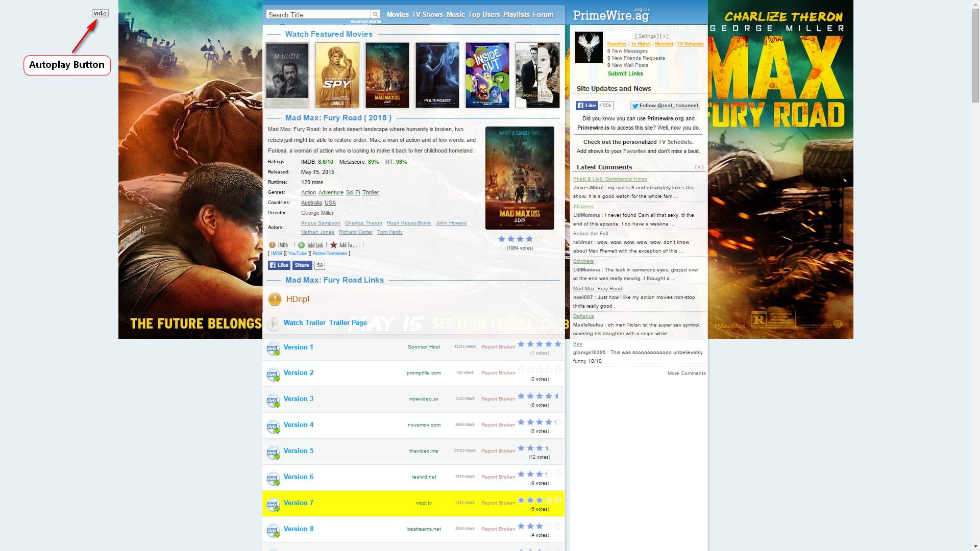980x551 pixels.
Task: Click the Version 2 DVD play icon
Action: [274, 375]
